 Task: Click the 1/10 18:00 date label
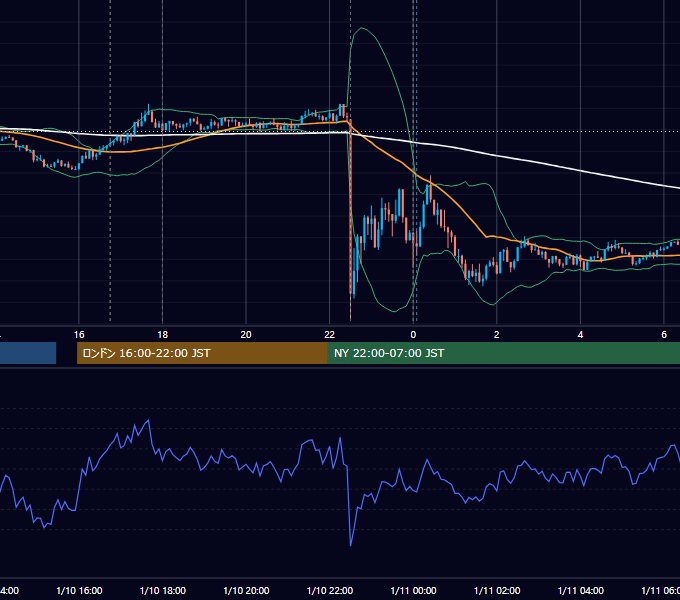[163, 591]
